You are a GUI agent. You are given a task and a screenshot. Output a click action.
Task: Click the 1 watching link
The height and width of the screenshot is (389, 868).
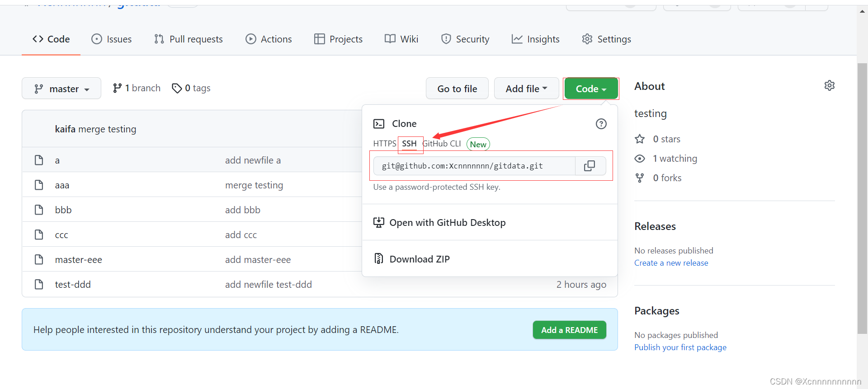666,159
